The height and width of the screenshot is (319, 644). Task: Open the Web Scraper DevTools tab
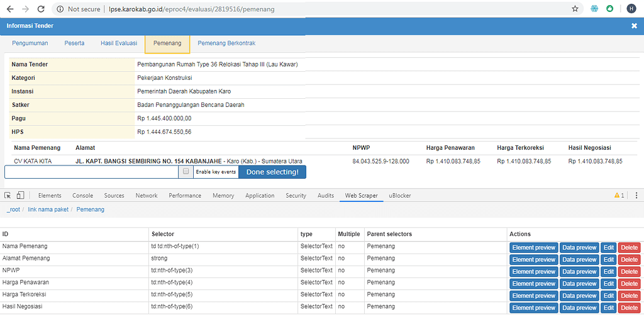(x=361, y=196)
